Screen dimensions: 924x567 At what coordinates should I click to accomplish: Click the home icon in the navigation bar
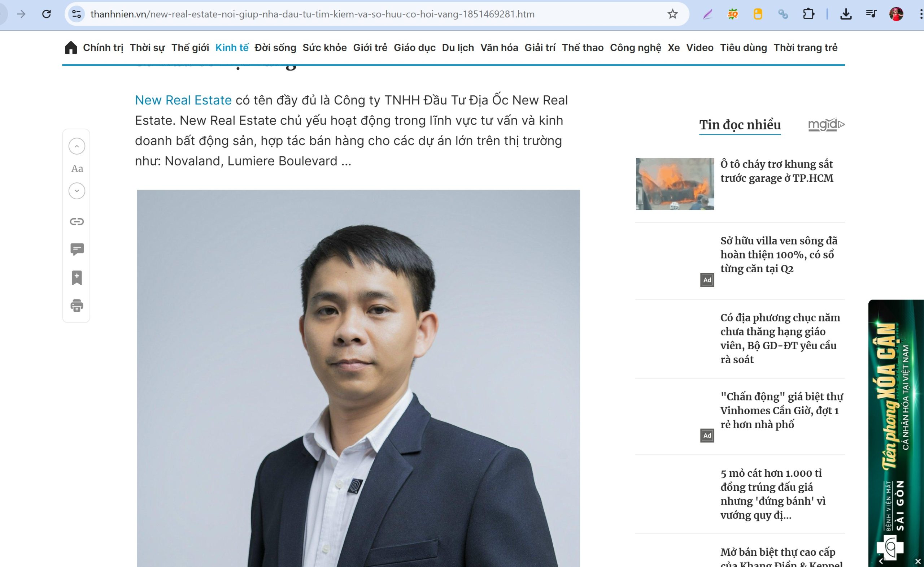70,48
